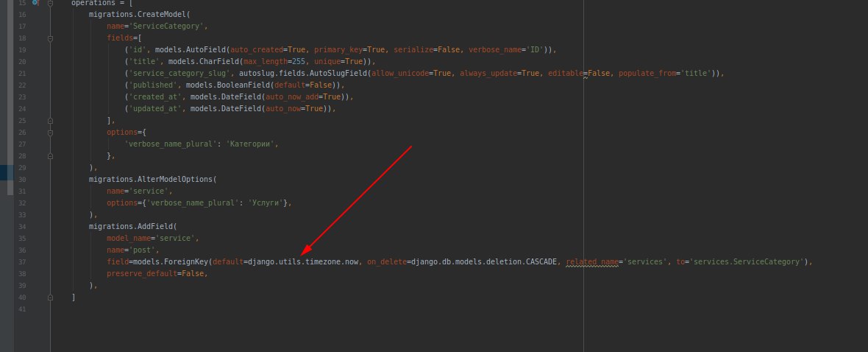Click the 'Категории' string
This screenshot has width=868, height=352.
coord(250,144)
